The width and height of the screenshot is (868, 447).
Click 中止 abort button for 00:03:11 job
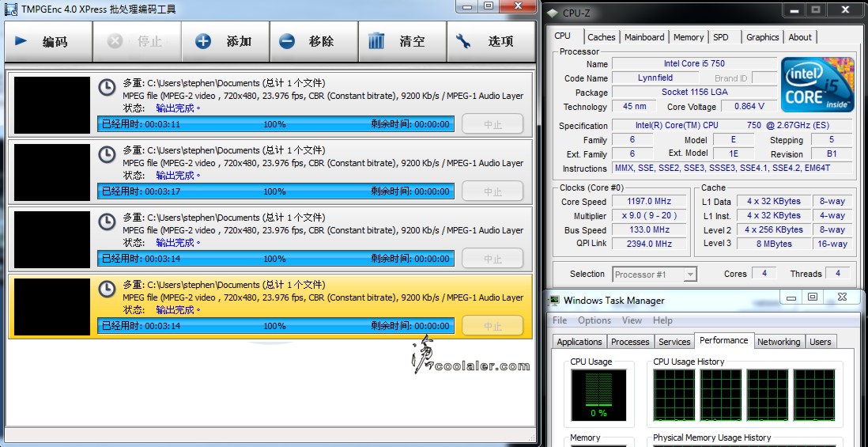(x=492, y=124)
